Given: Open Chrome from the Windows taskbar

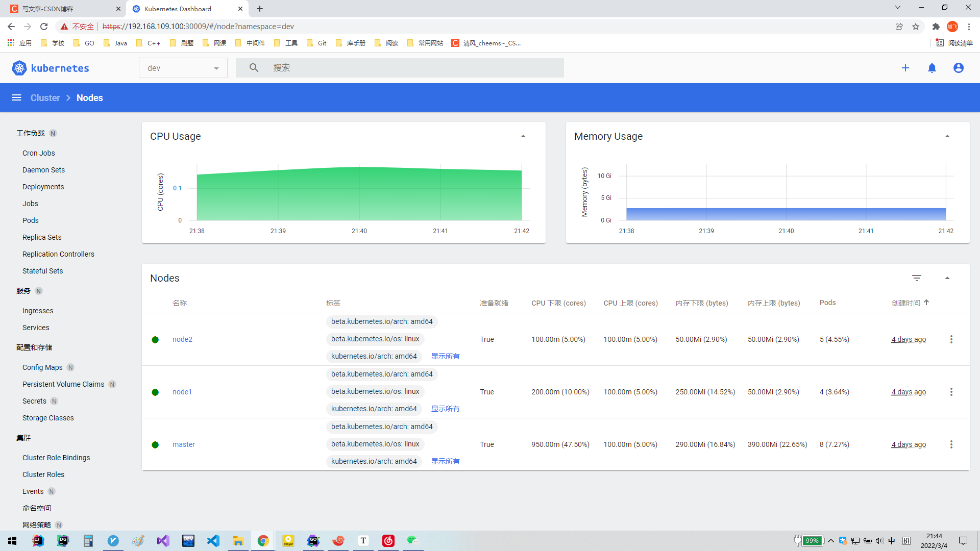Looking at the screenshot, I should pyautogui.click(x=263, y=541).
